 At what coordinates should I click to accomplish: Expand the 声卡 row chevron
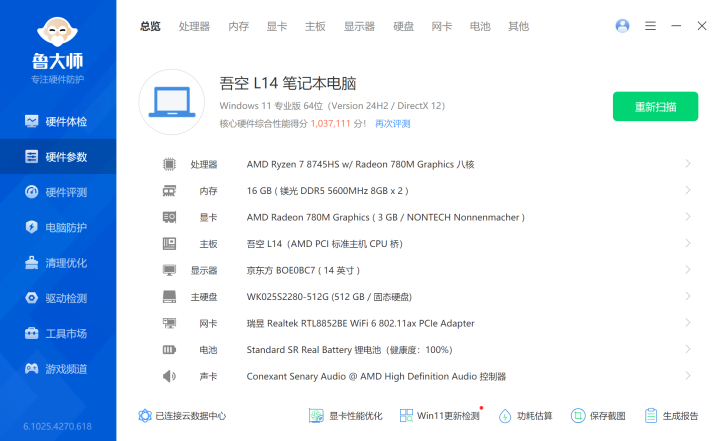click(687, 376)
